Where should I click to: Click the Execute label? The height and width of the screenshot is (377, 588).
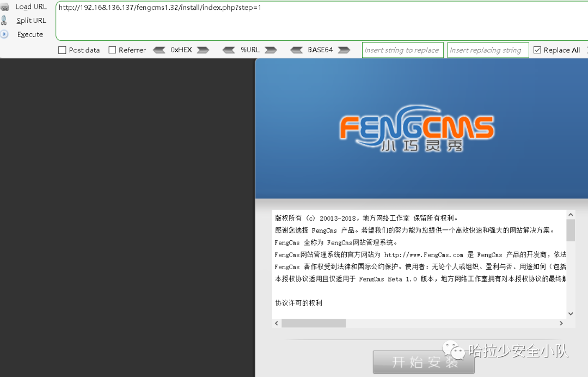[30, 34]
